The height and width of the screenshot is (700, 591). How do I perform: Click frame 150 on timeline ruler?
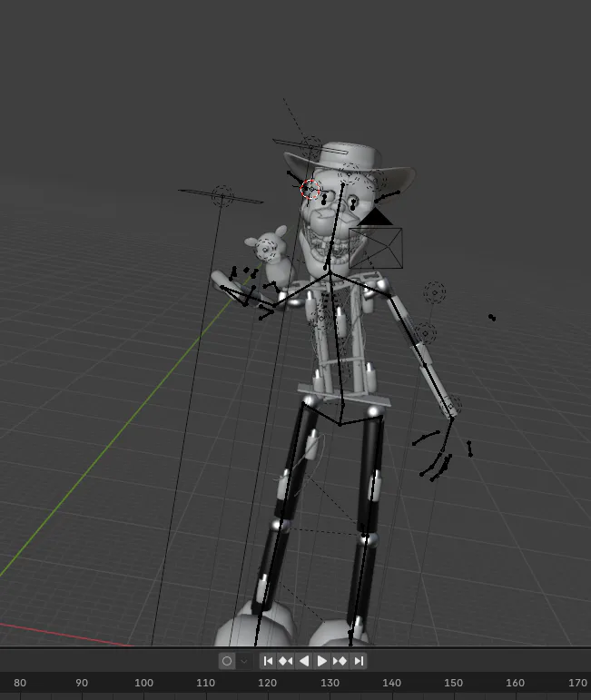453,683
